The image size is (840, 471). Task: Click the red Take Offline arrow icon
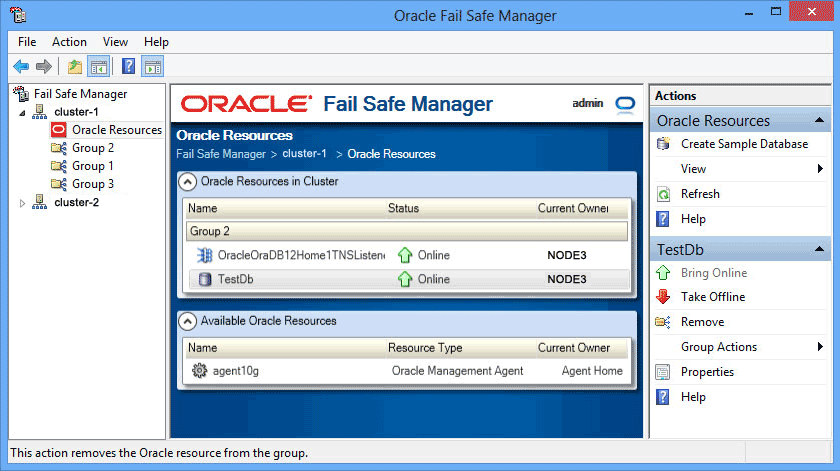[663, 296]
